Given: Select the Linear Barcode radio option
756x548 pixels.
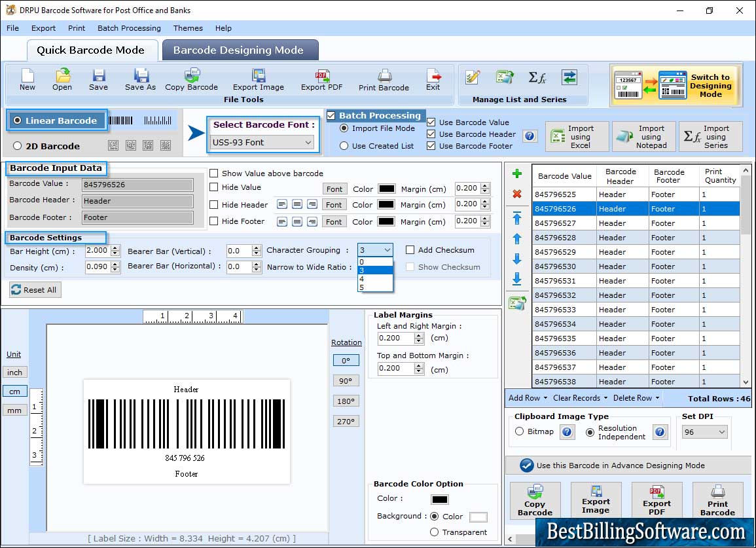Looking at the screenshot, I should (18, 120).
